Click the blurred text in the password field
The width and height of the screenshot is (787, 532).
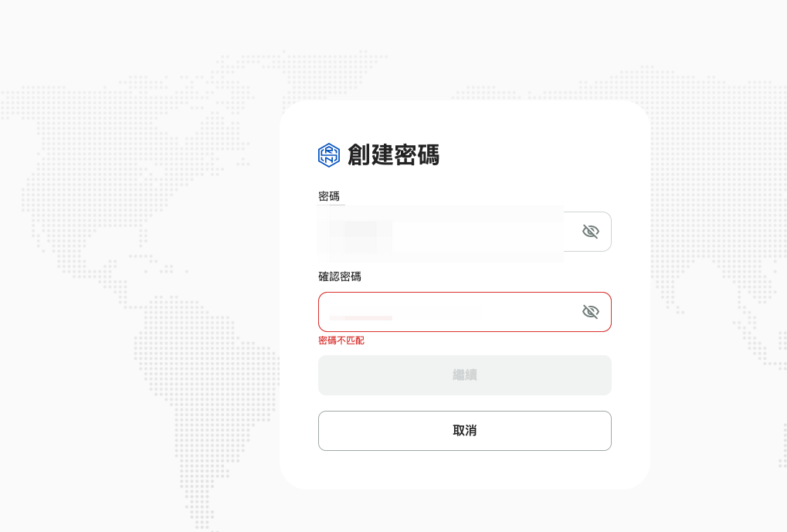[361, 236]
